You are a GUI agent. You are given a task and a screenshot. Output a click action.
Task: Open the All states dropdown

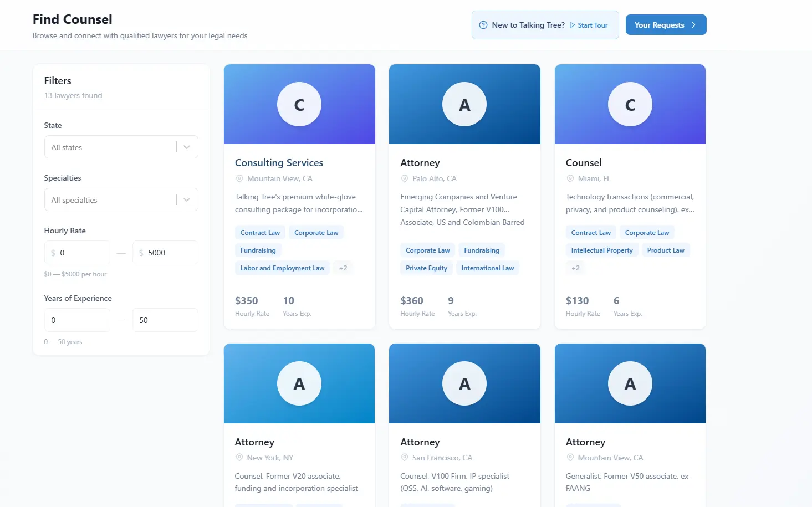tap(121, 147)
